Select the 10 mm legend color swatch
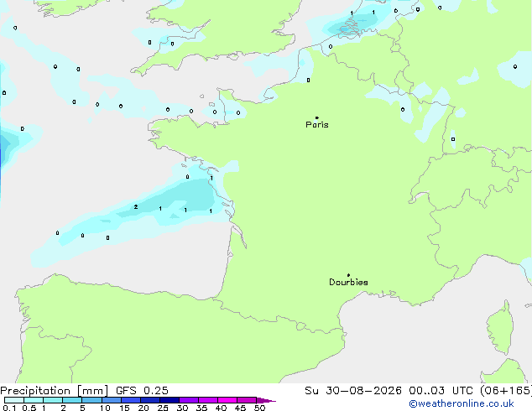 click(112, 400)
